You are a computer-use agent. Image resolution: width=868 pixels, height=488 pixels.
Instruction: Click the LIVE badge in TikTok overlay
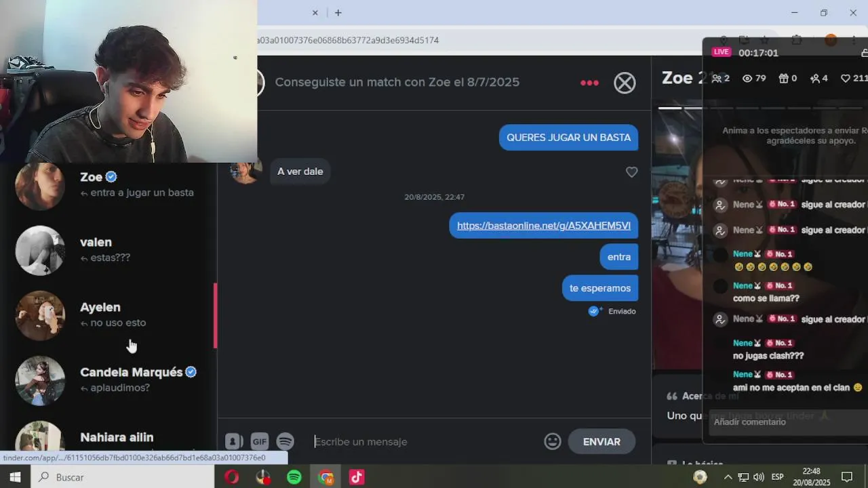pyautogui.click(x=722, y=52)
